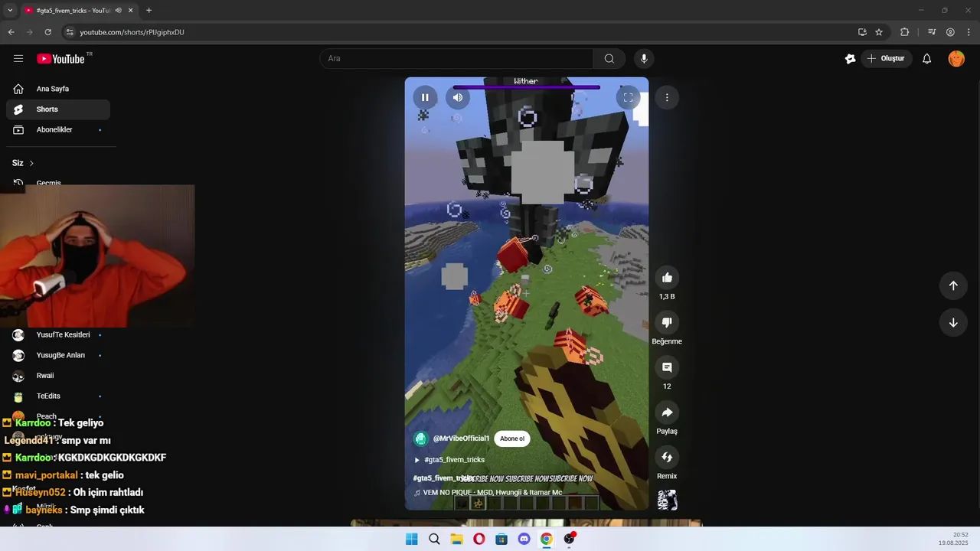
Task: Open the YouTube Premium badge icon
Action: coord(850,58)
